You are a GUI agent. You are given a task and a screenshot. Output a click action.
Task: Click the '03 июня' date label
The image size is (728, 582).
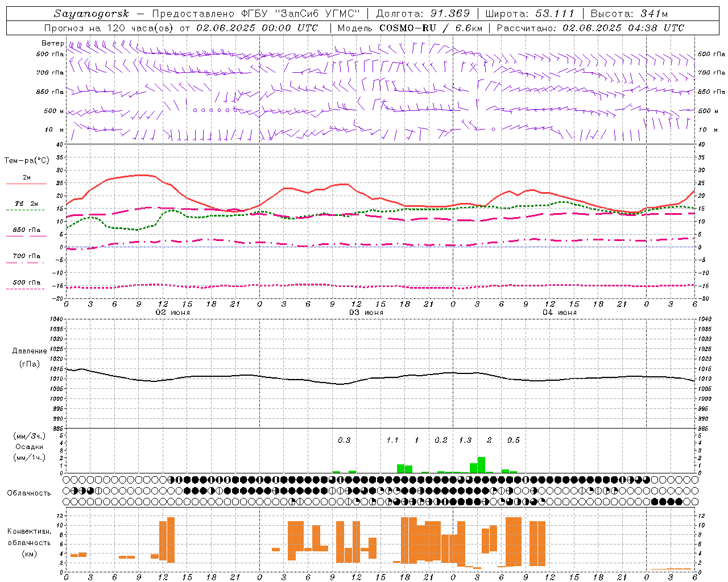366,313
